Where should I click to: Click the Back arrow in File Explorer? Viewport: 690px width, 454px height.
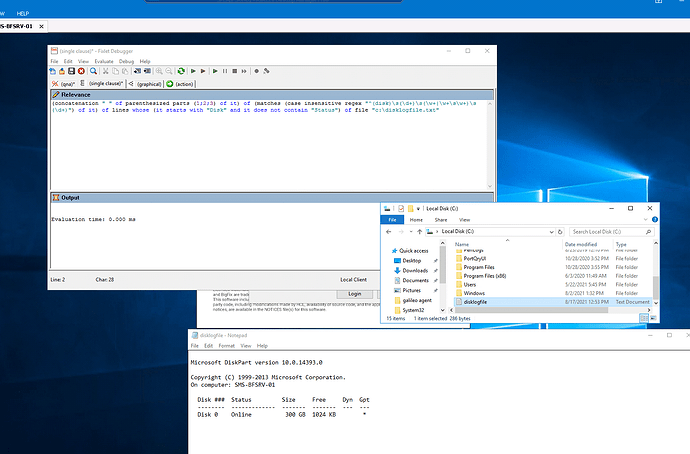click(x=389, y=232)
